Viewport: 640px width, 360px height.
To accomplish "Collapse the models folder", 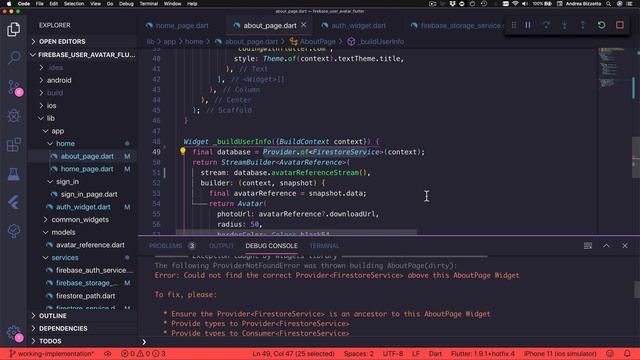I will (x=63, y=232).
